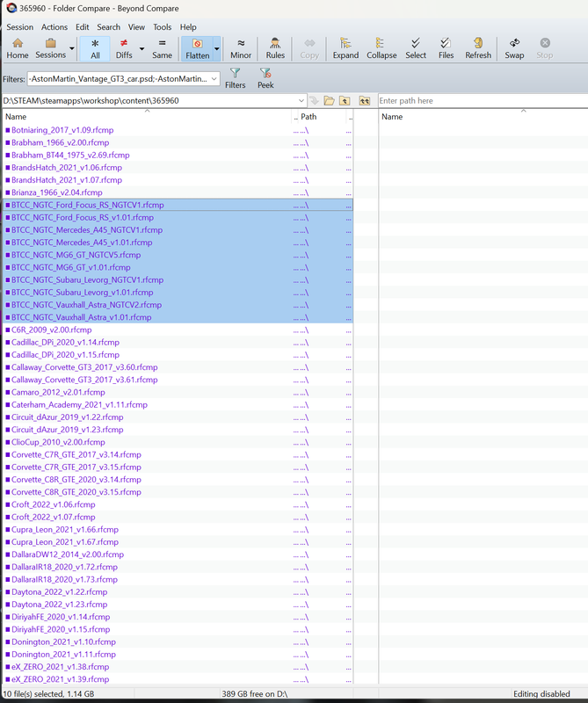Viewport: 588px width, 703px height.
Task: Toggle the Diffs display filter
Action: 124,48
